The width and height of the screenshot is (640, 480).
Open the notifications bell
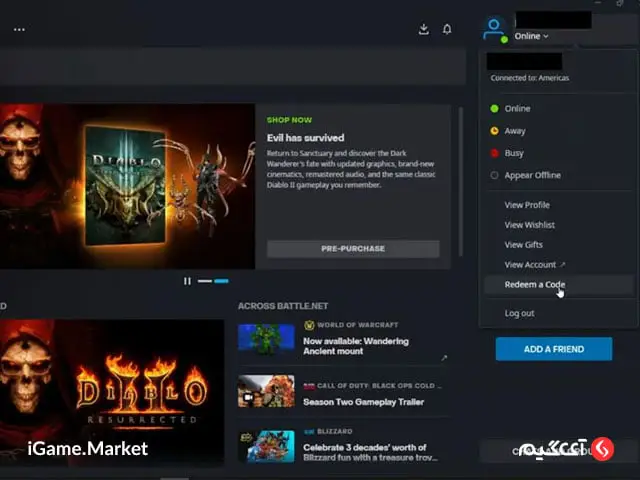pos(447,29)
